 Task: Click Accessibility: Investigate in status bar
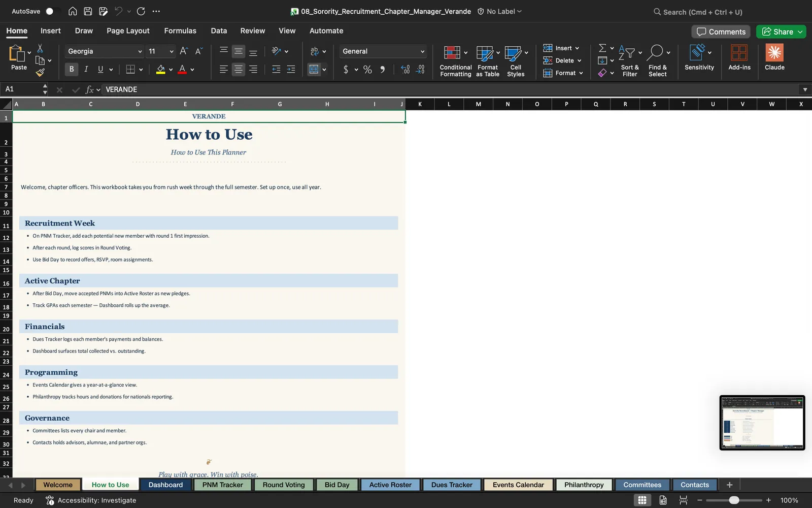click(91, 500)
